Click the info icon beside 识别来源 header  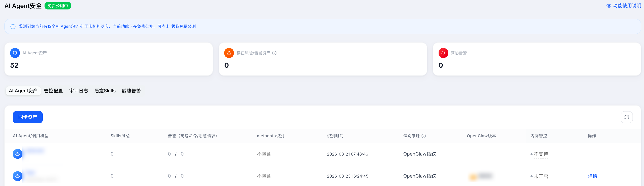coord(424,136)
